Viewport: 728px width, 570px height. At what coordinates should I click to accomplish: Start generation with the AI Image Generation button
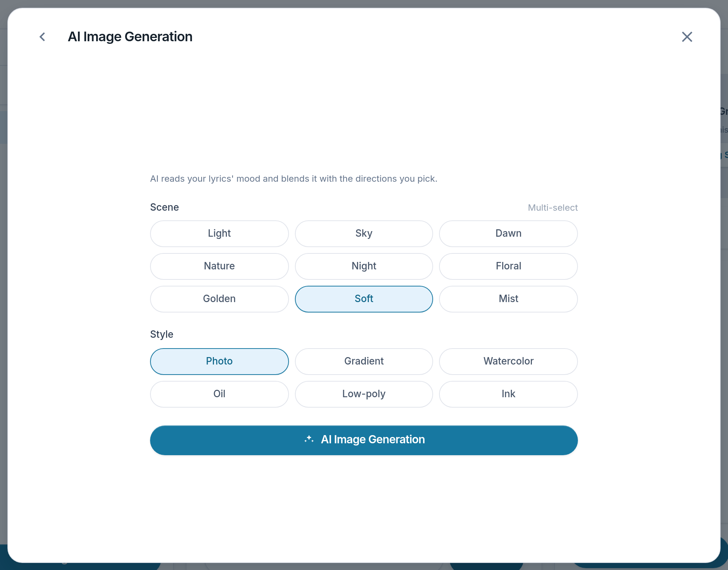point(364,440)
